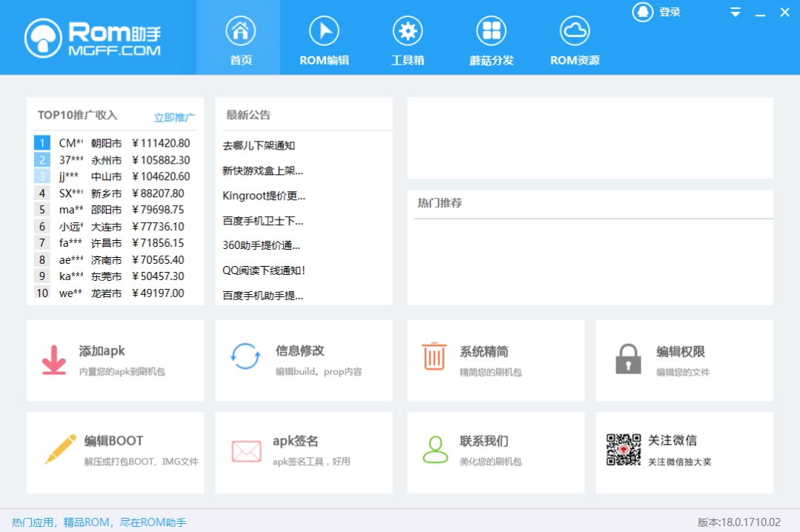Click the apk签名 envelope icon
800x532 pixels.
(x=246, y=448)
